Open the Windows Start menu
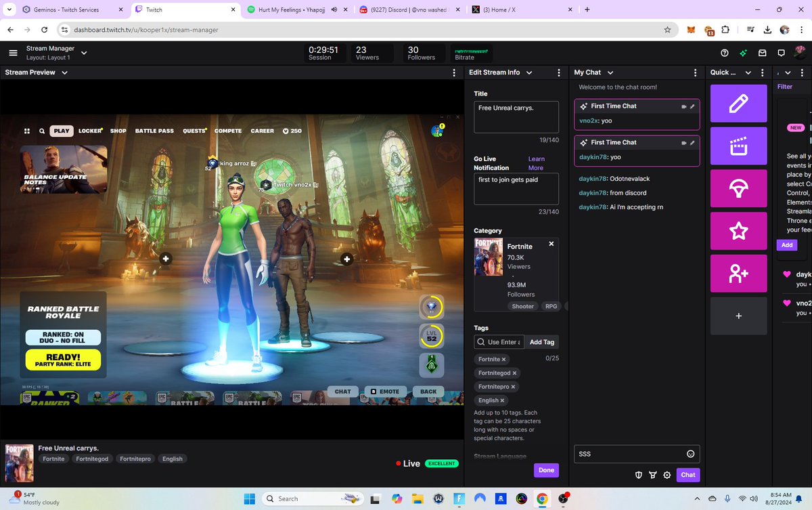Viewport: 812px width, 510px height. click(250, 498)
